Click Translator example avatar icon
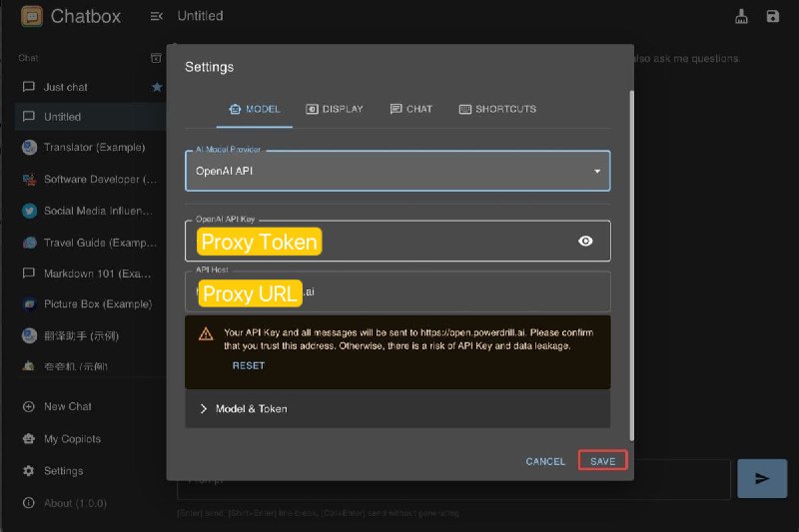This screenshot has height=532, width=799. pyautogui.click(x=30, y=147)
